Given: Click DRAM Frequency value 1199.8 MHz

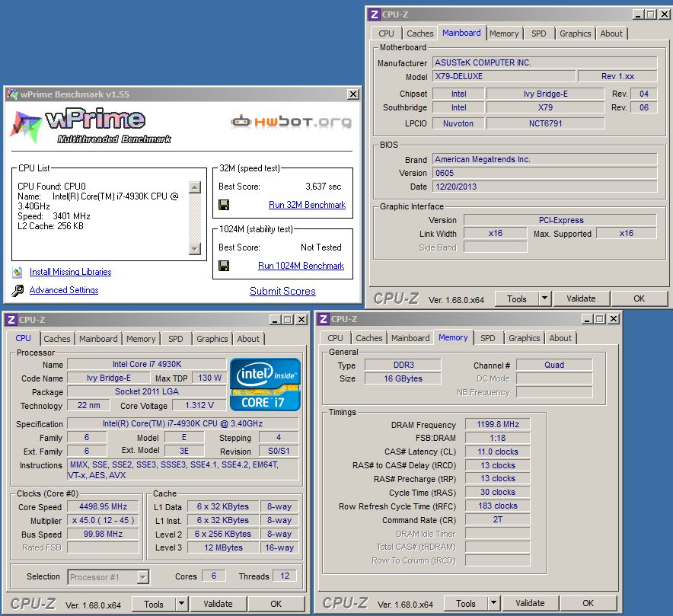Looking at the screenshot, I should pos(498,424).
